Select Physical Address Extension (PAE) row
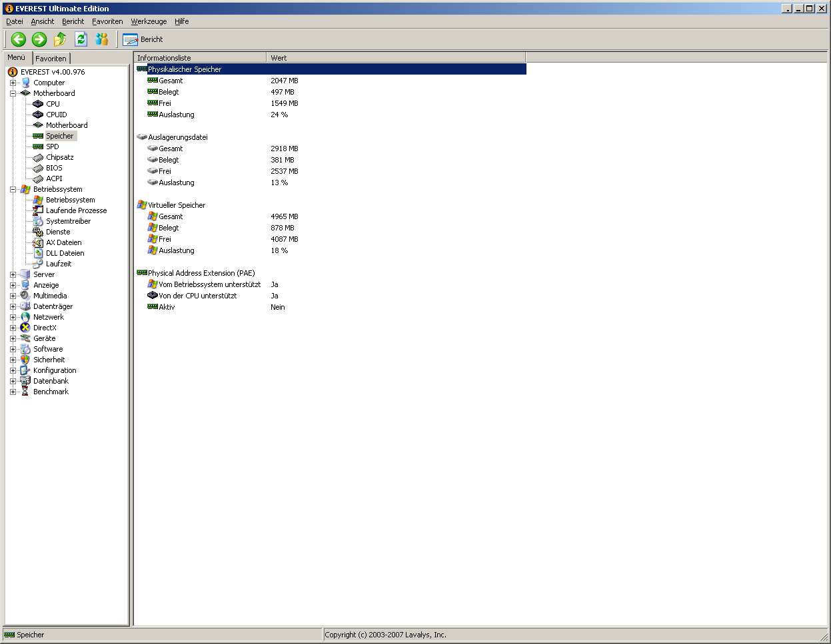 click(201, 273)
